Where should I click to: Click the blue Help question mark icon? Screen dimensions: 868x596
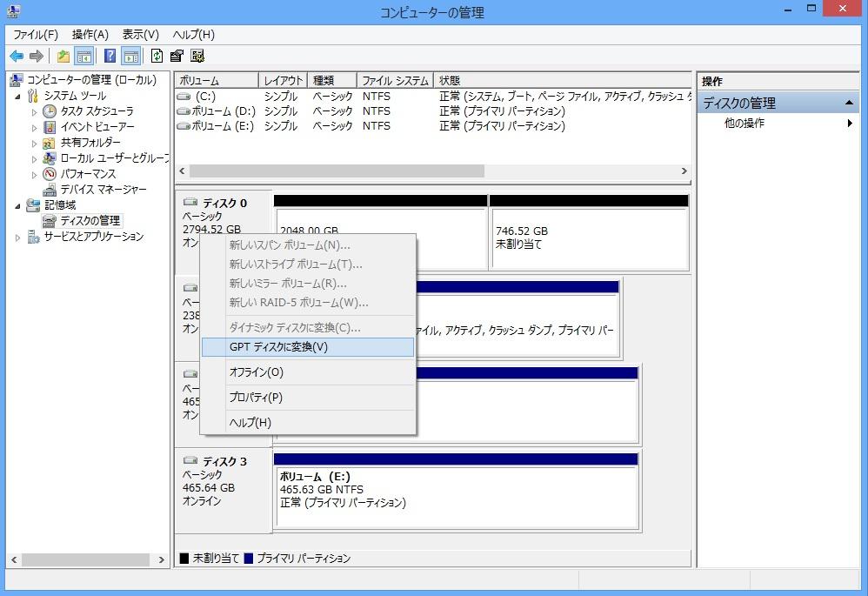click(110, 57)
